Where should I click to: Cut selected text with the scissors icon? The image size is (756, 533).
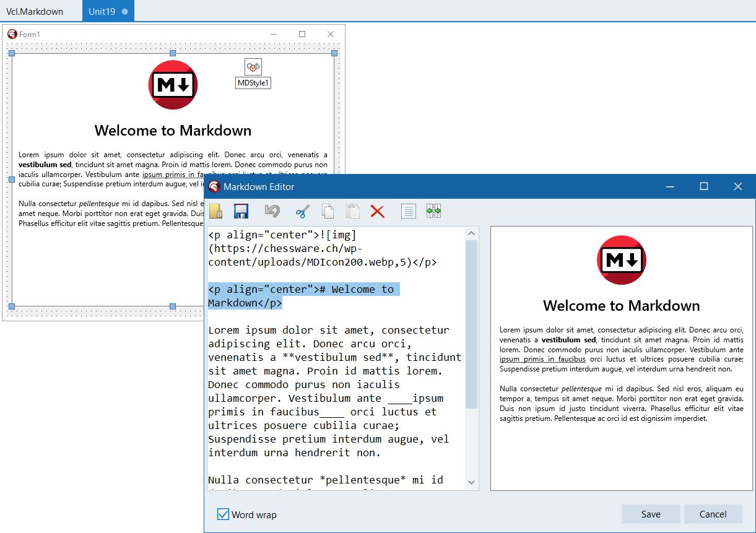302,212
